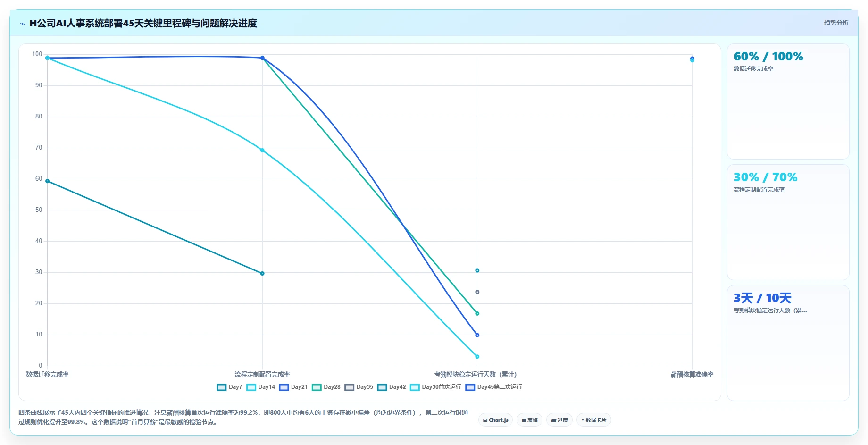Click the Day35 gray data point at 24
The width and height of the screenshot is (868, 445).
[x=477, y=292]
